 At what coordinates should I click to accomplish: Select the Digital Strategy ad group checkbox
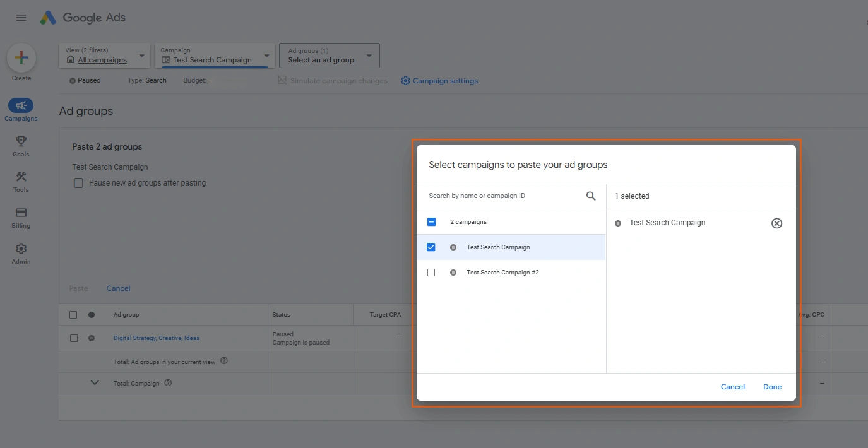point(74,338)
